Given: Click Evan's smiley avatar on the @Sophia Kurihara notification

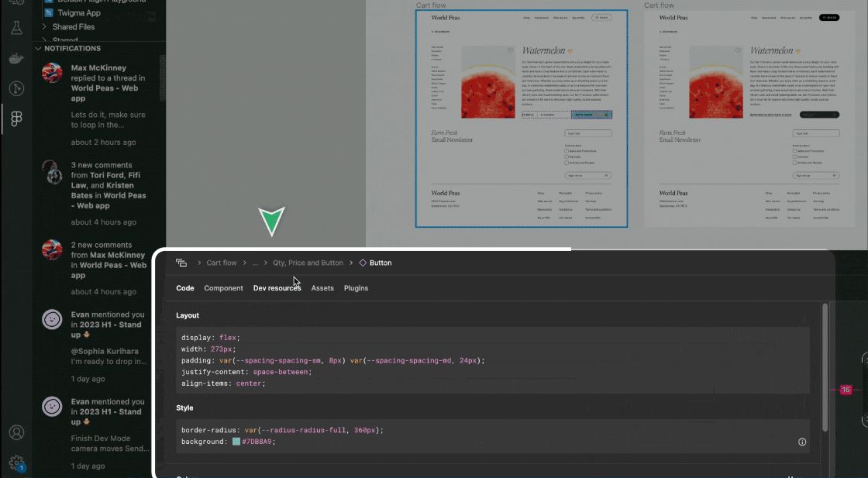Looking at the screenshot, I should pos(52,319).
